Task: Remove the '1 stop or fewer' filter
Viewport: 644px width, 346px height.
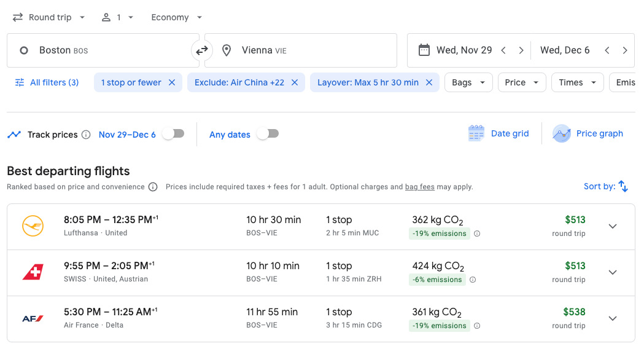Action: click(x=172, y=82)
